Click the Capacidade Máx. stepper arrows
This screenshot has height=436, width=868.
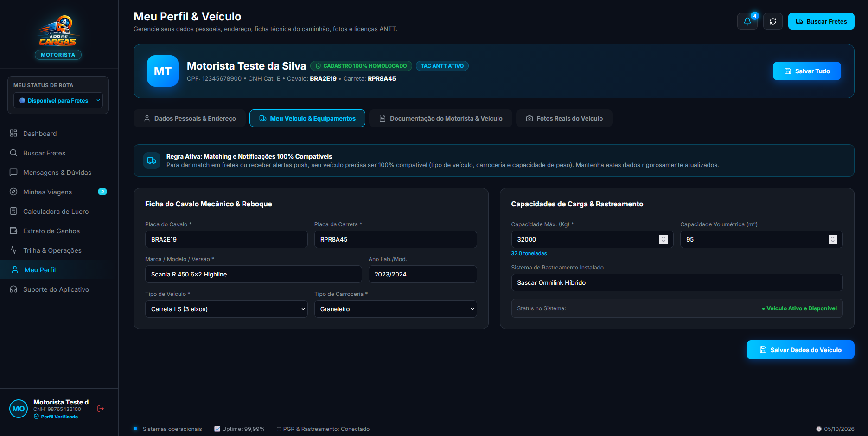coord(664,239)
